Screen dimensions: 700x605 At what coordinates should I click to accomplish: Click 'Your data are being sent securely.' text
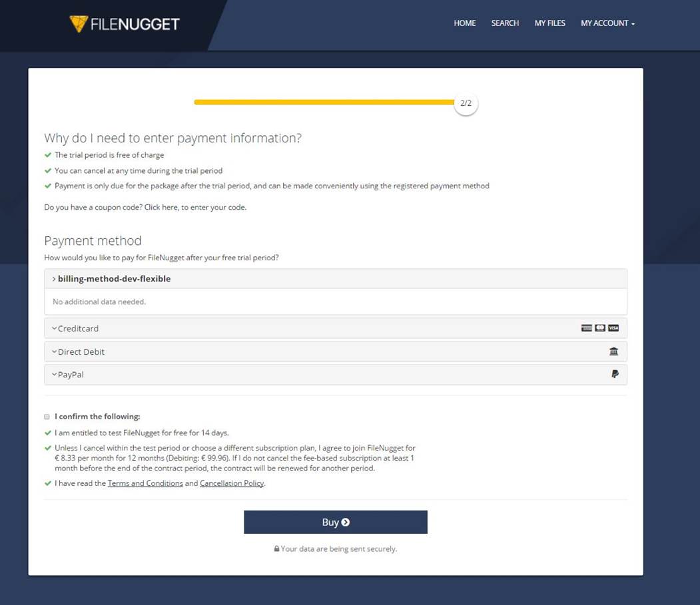pyautogui.click(x=339, y=549)
